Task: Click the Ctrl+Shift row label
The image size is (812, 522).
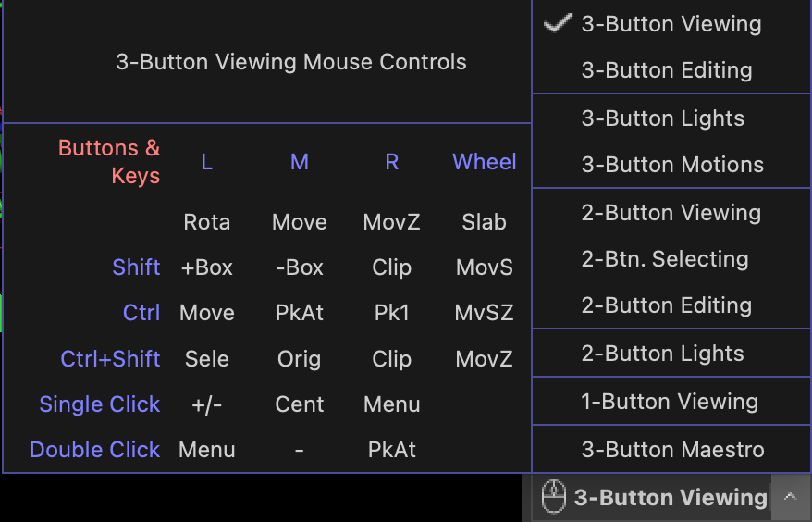Action: click(110, 359)
